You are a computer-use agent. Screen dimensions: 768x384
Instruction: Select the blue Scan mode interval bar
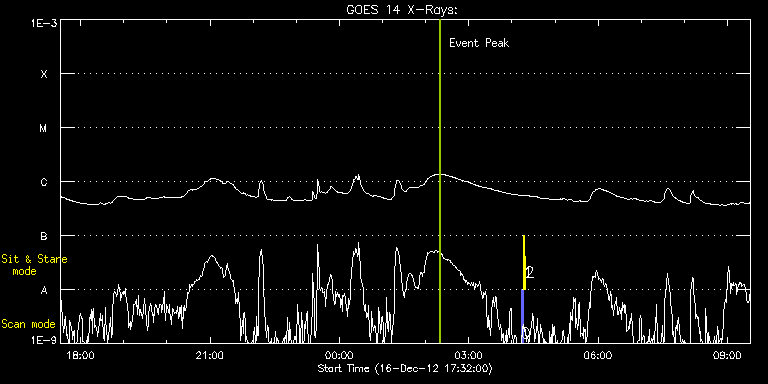pos(523,316)
